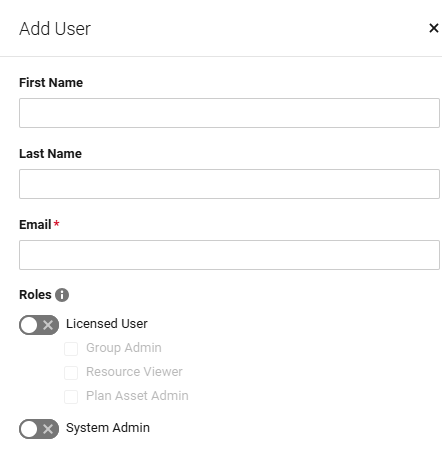Turn on the System Admin toggle
The height and width of the screenshot is (449, 442).
[39, 429]
